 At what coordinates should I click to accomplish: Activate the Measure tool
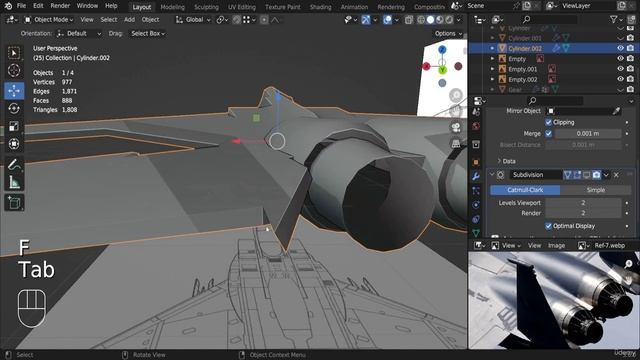(x=14, y=182)
